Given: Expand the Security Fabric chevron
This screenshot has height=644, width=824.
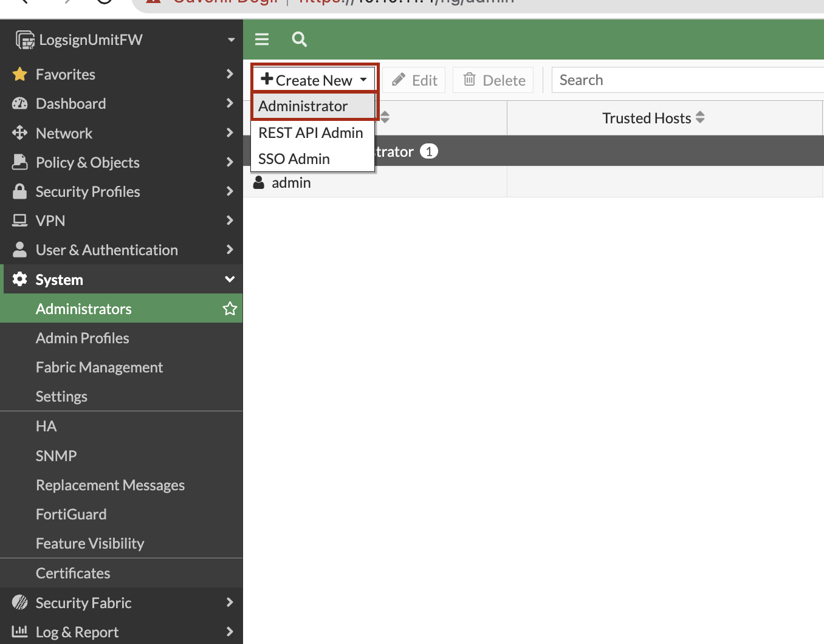Looking at the screenshot, I should 230,603.
